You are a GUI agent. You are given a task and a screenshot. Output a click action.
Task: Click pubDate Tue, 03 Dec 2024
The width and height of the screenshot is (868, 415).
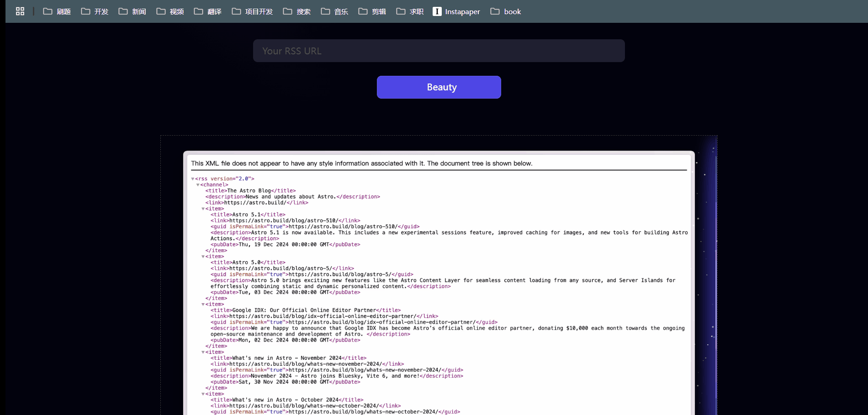[284, 293]
